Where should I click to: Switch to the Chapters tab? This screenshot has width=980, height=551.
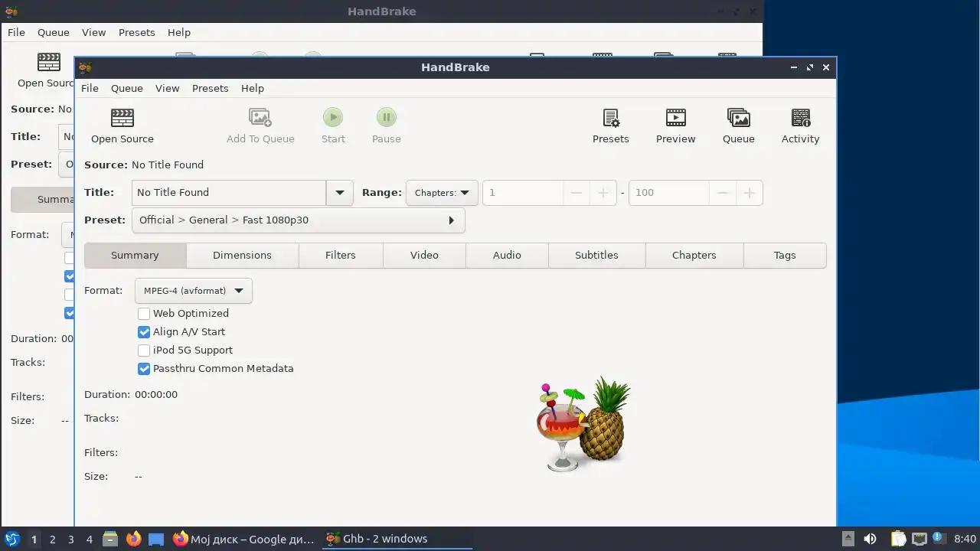coord(694,255)
